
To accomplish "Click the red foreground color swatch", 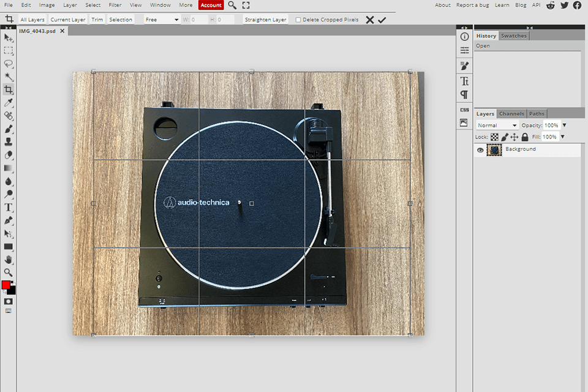I will pyautogui.click(x=6, y=285).
